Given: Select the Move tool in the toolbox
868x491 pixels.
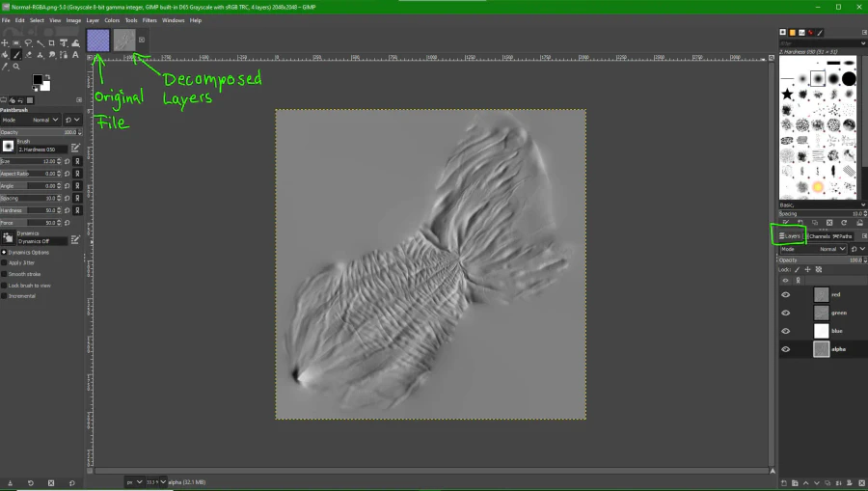Looking at the screenshot, I should (x=6, y=43).
